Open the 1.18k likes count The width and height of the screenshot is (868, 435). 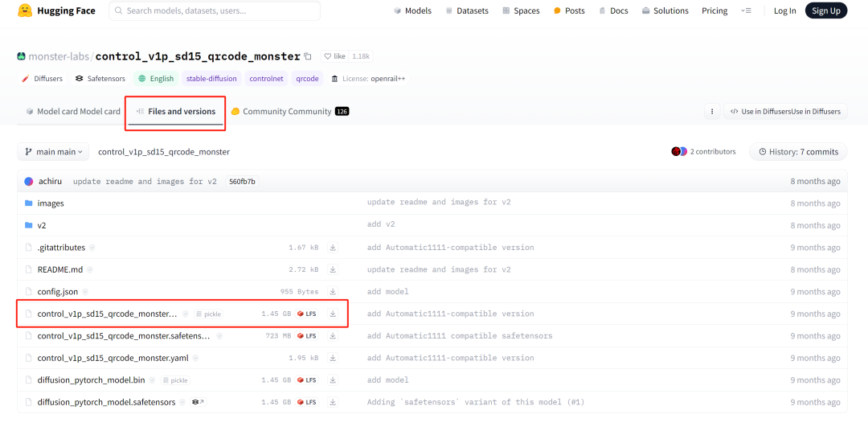(x=362, y=56)
